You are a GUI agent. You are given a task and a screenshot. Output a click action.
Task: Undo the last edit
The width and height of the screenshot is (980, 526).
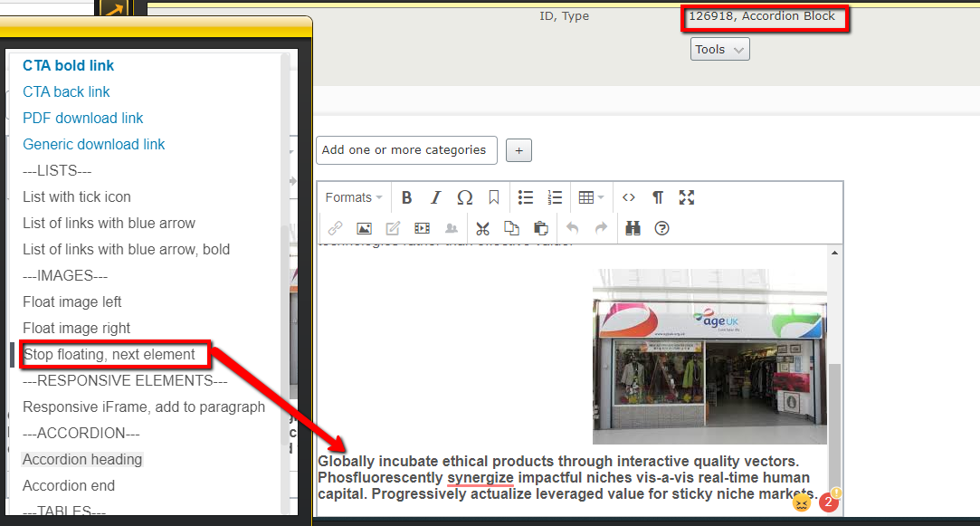[x=572, y=228]
